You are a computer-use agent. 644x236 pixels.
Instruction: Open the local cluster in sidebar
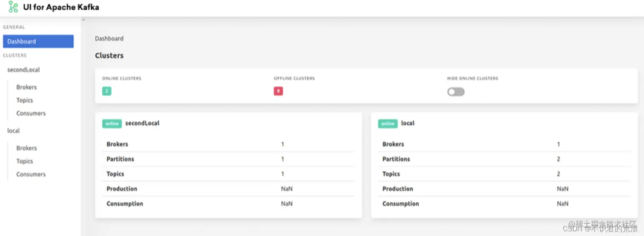tap(14, 131)
